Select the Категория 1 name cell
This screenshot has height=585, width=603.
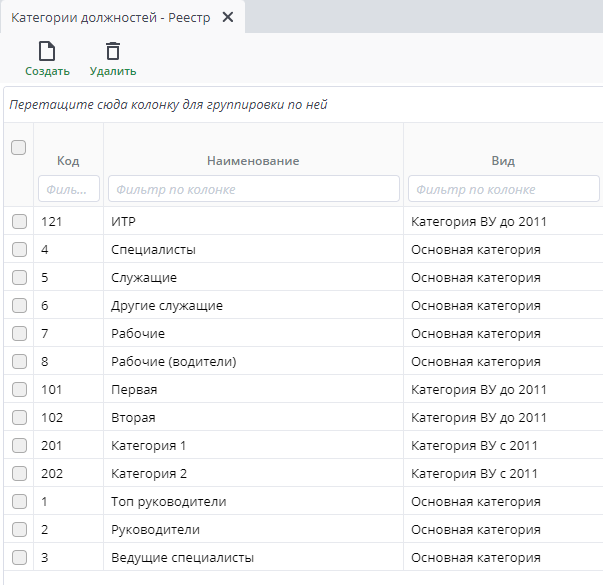(x=253, y=446)
